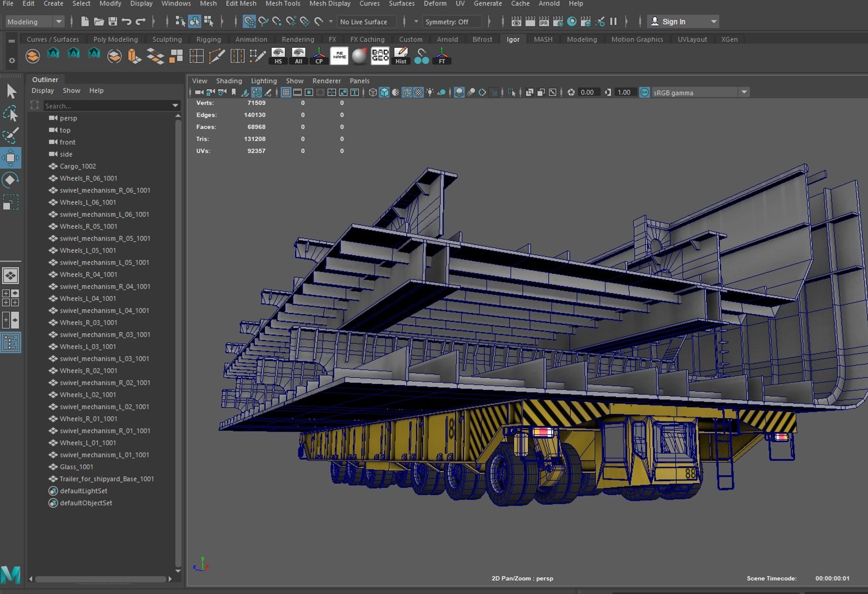Switch to the Poly Modeling shelf tab
Viewport: 868px width, 594px height.
tap(116, 39)
